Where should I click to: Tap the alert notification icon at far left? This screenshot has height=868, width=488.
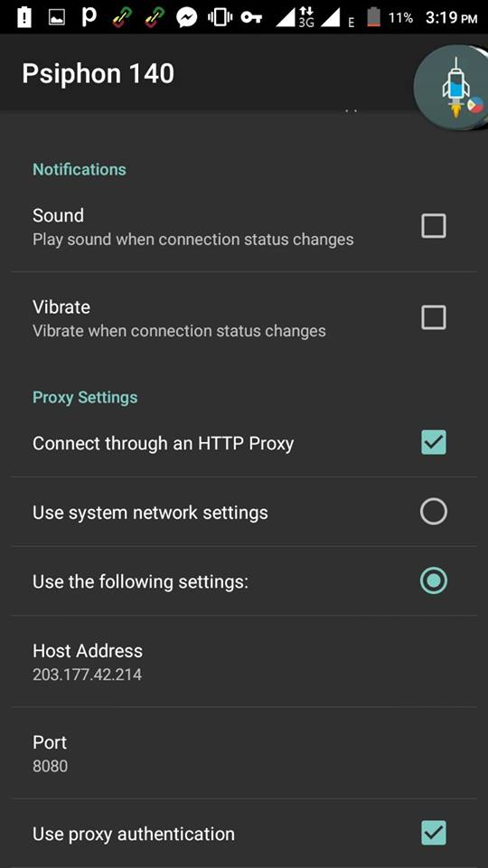[x=24, y=17]
